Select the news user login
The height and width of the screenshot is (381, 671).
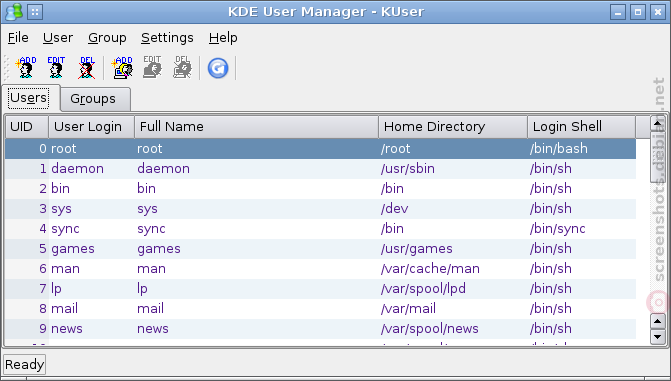[67, 329]
